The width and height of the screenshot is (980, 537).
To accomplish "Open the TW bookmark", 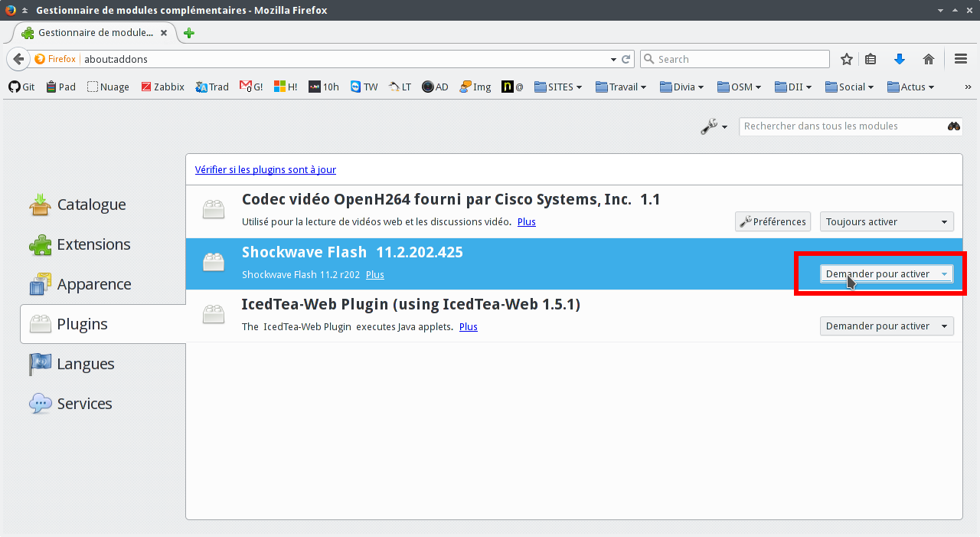I will tap(364, 87).
